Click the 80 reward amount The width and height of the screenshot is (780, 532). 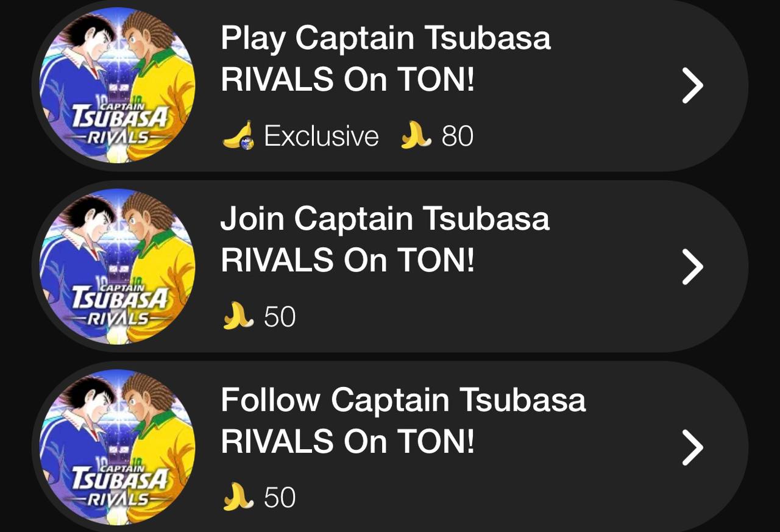pyautogui.click(x=458, y=136)
